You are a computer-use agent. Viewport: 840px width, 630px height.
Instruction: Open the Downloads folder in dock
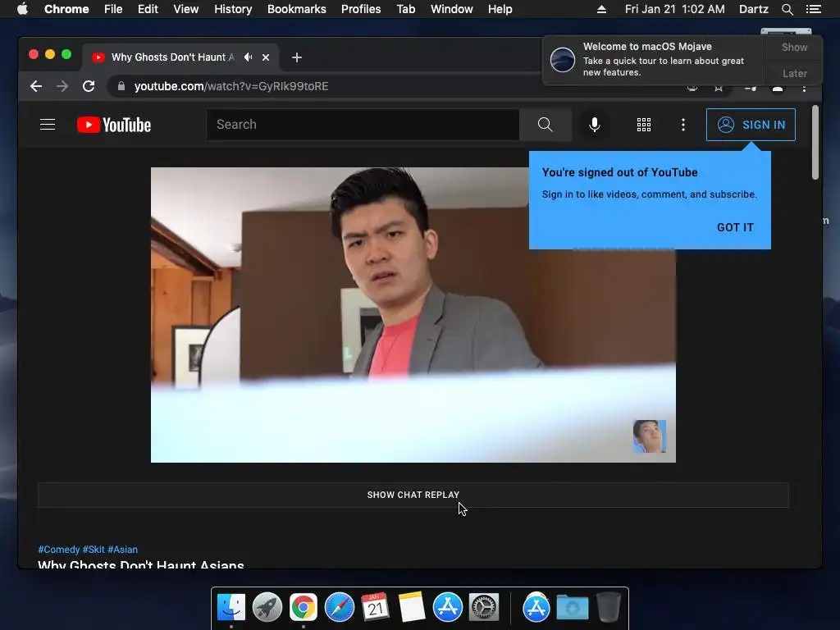pos(573,608)
